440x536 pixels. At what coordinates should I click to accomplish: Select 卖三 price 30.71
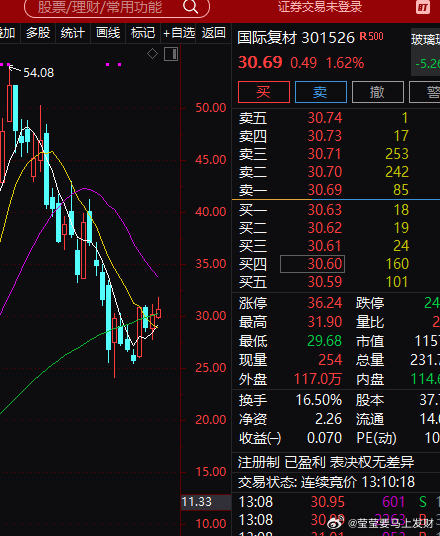point(325,154)
